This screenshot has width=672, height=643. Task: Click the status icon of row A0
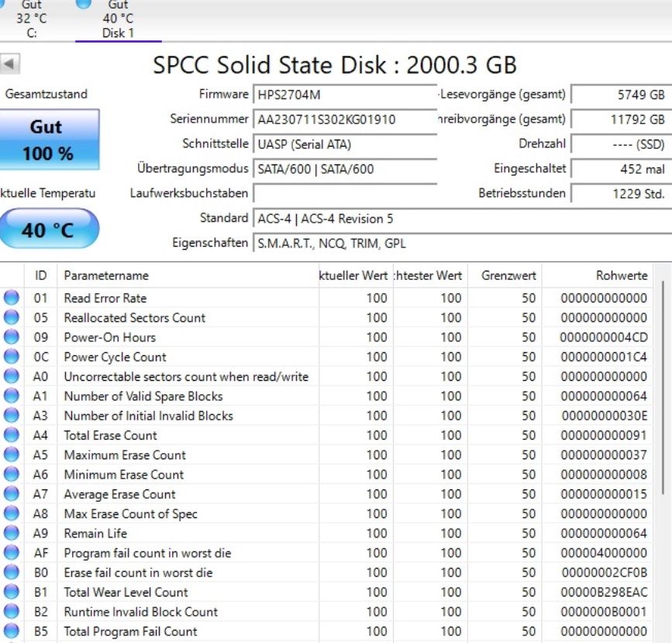tap(11, 376)
